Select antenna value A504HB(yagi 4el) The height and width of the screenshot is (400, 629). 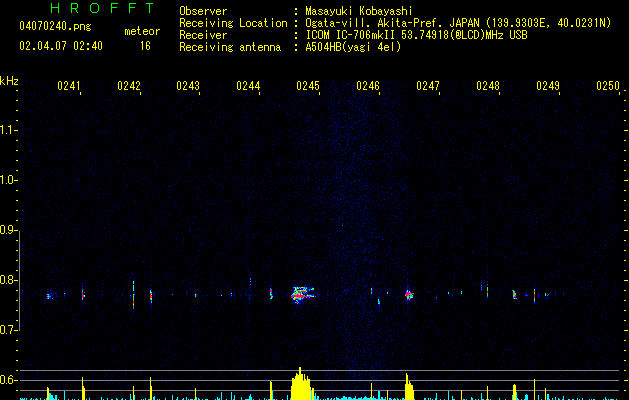pos(353,47)
